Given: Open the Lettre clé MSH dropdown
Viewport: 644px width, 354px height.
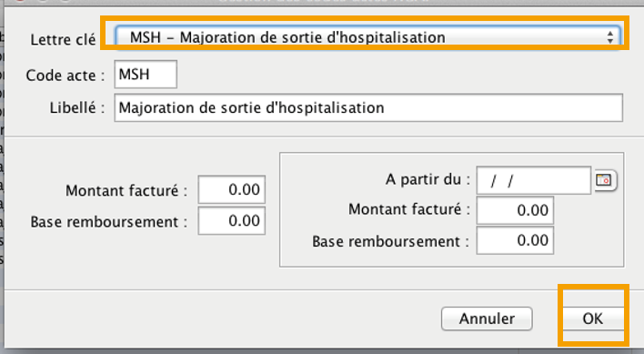Looking at the screenshot, I should click(x=367, y=37).
